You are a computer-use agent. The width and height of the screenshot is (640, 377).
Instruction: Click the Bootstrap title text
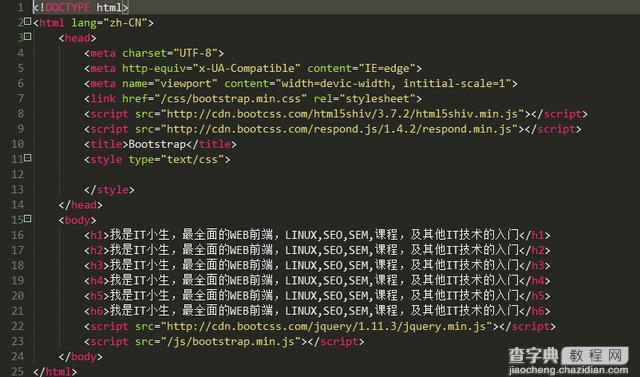(x=157, y=144)
